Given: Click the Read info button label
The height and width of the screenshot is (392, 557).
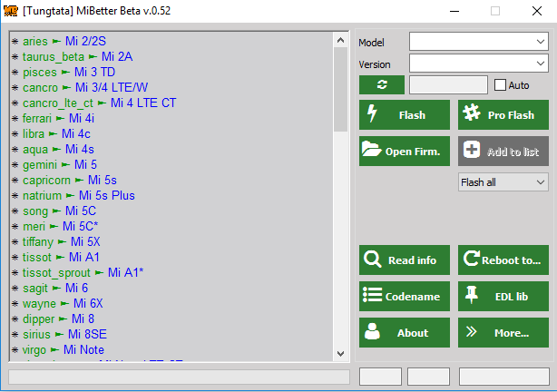Looking at the screenshot, I should click(412, 260).
